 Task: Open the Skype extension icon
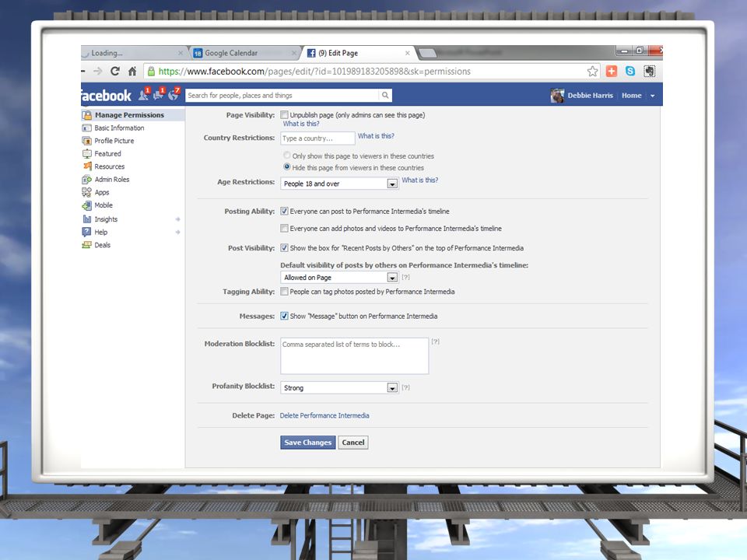[x=630, y=72]
